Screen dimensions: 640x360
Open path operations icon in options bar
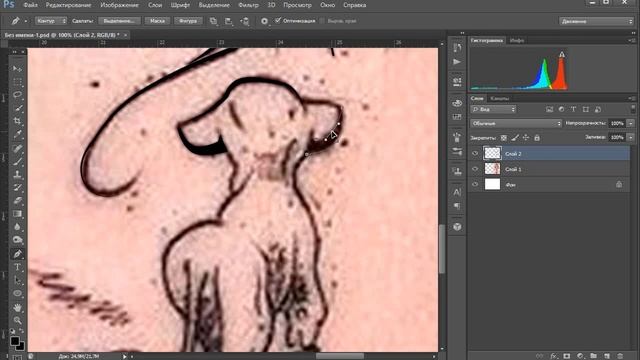coord(213,21)
